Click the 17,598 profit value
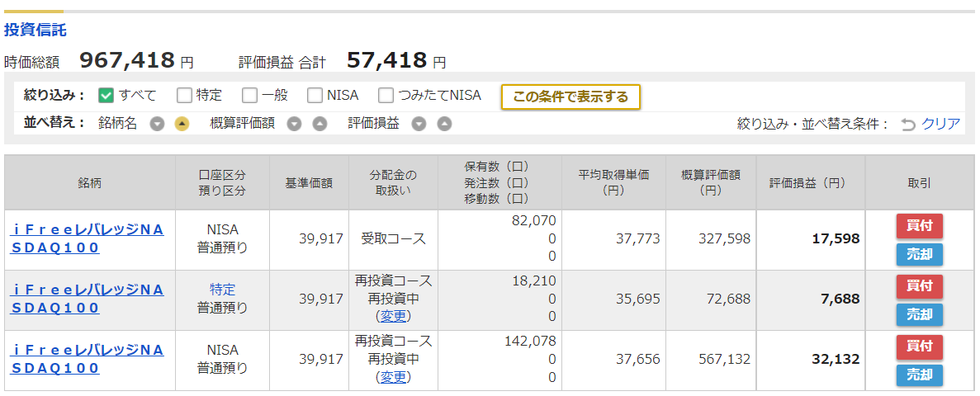 [834, 238]
